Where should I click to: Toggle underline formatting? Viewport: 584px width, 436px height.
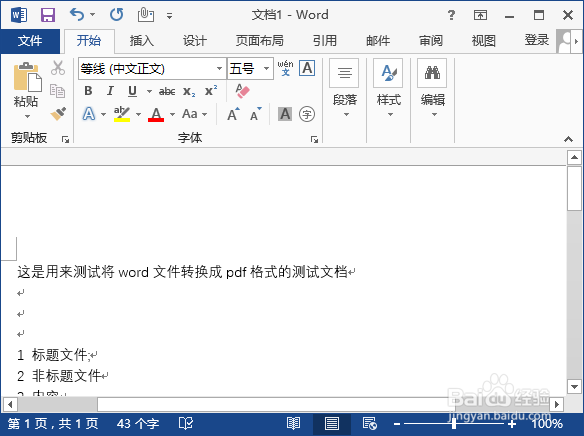[132, 91]
